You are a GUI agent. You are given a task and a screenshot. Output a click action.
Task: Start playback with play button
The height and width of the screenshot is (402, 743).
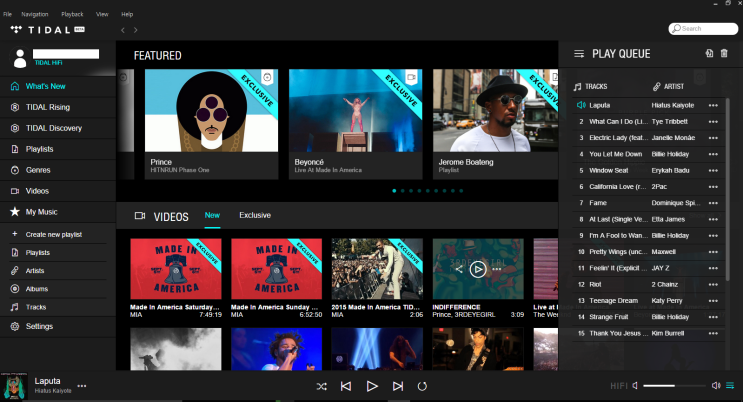pyautogui.click(x=372, y=386)
